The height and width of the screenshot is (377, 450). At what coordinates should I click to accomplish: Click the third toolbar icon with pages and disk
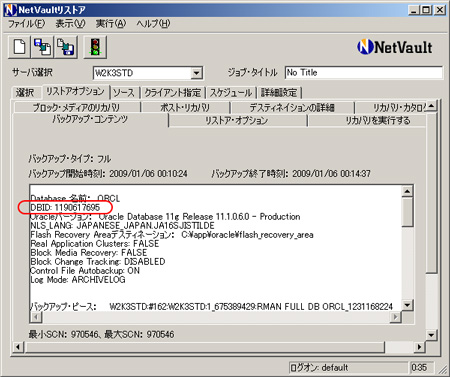coord(66,47)
